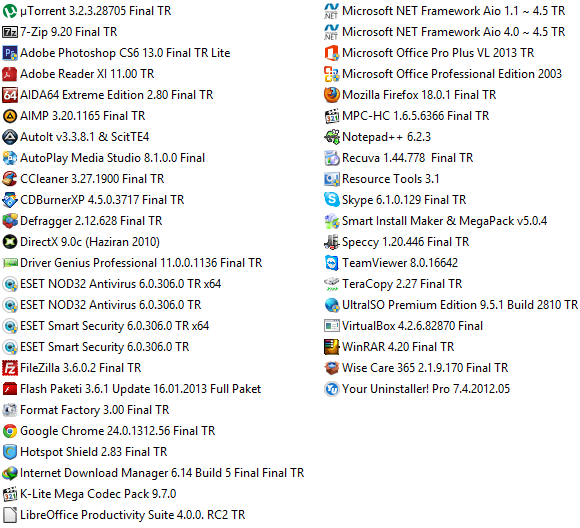Select 'MPC-HC 1.6.5.6366 Final TR' entry

407,116
